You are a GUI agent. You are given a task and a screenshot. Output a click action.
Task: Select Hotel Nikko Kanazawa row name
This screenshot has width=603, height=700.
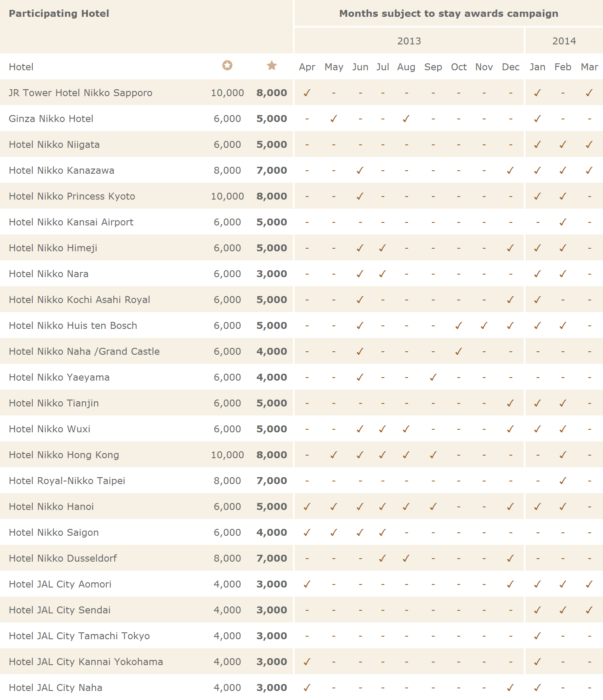click(x=62, y=170)
